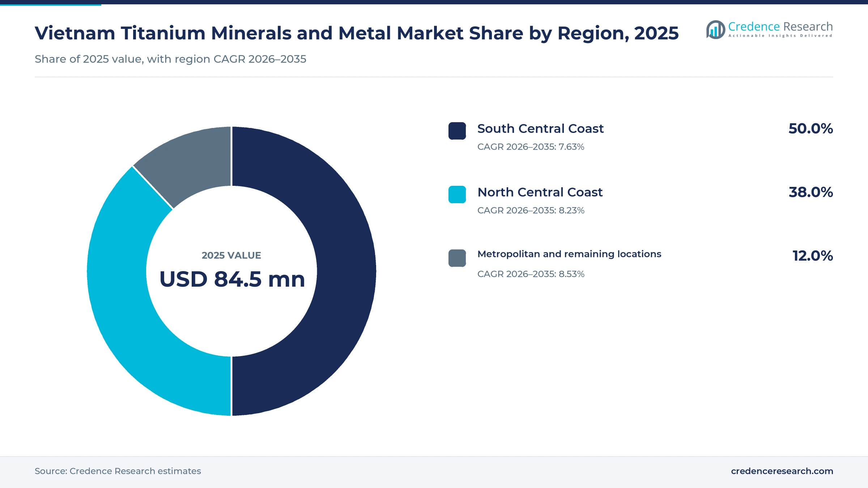Image resolution: width=868 pixels, height=488 pixels.
Task: Click 'CAGR 2026–2035: 8.53%' text
Action: point(531,274)
